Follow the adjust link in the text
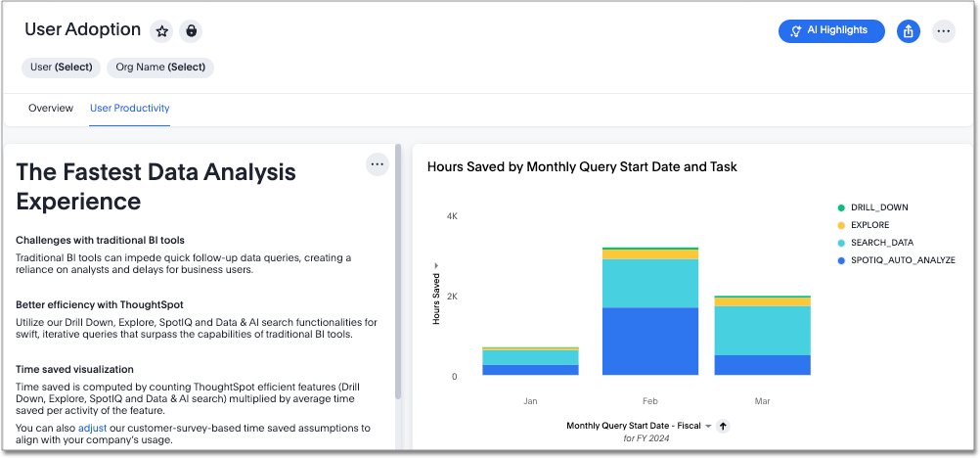The image size is (980, 458). [x=91, y=428]
